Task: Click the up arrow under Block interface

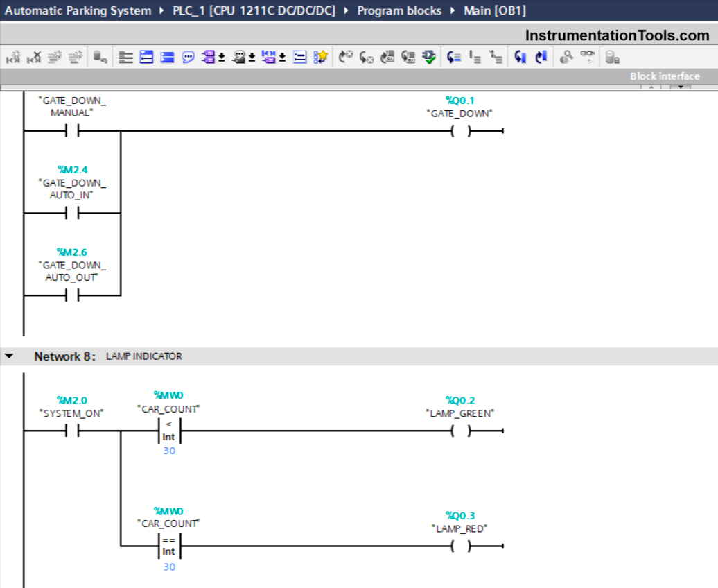Action: pyautogui.click(x=651, y=87)
